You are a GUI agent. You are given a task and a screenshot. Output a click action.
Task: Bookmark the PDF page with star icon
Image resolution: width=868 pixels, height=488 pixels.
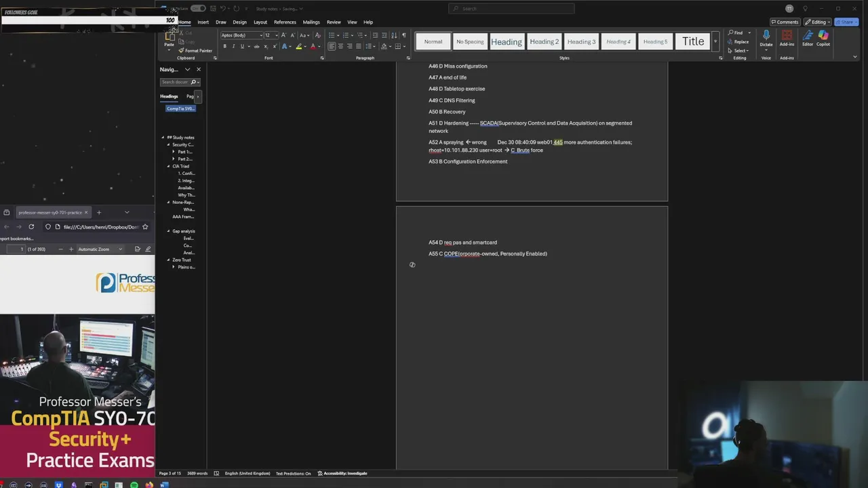145,227
